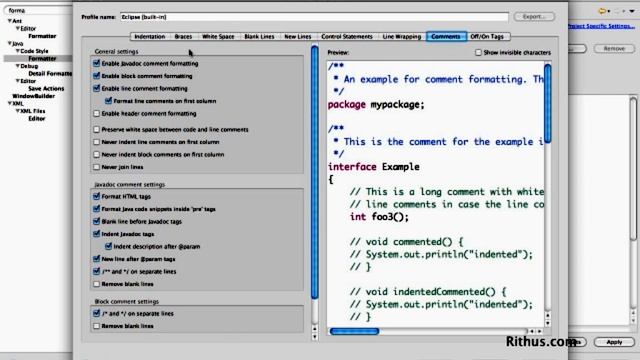Toggle New line after @param tags
The image size is (640, 360).
(x=97, y=259)
